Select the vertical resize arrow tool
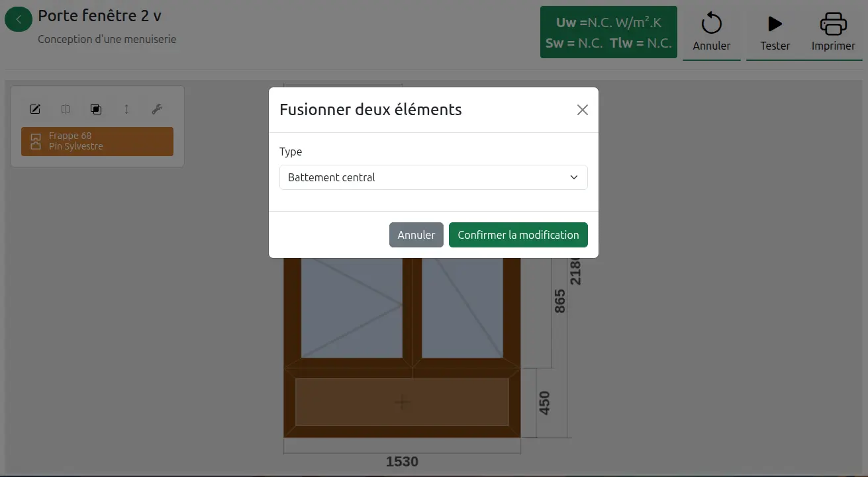The width and height of the screenshot is (868, 477). click(x=126, y=109)
